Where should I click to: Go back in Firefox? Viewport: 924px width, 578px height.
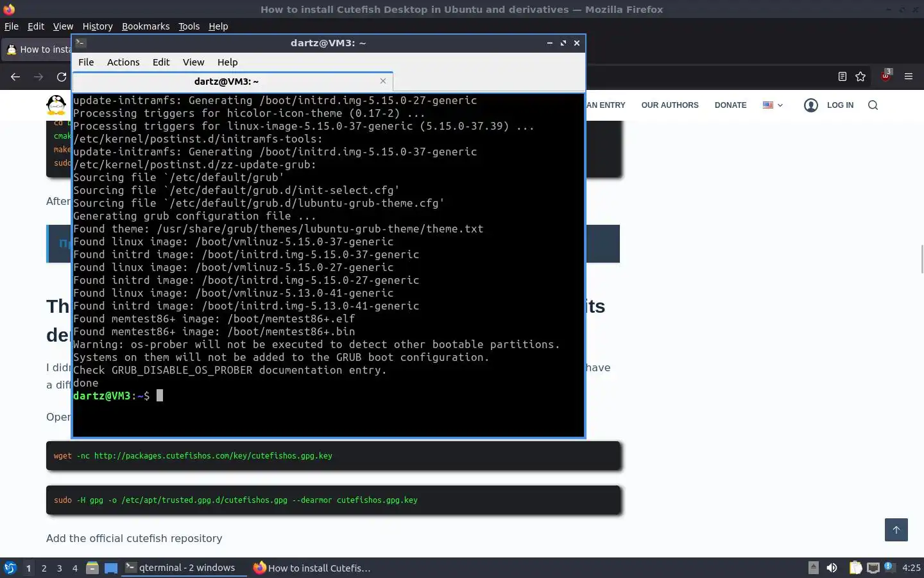coord(15,77)
